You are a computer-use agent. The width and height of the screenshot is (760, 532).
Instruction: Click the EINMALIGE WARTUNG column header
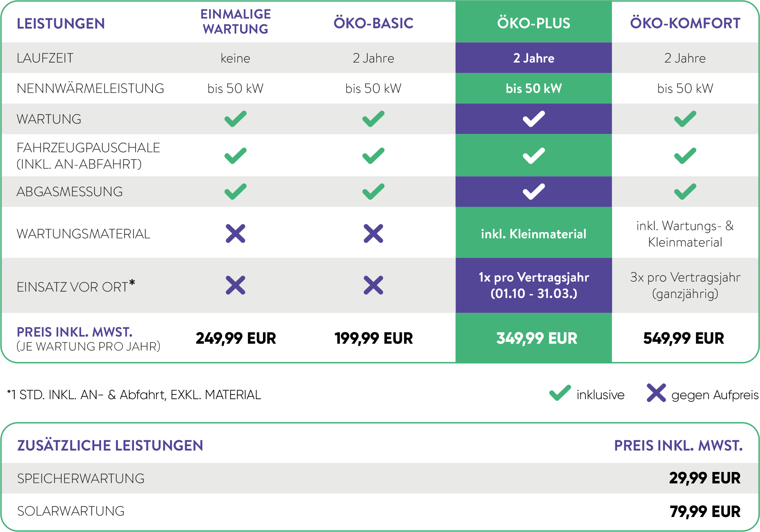pyautogui.click(x=235, y=21)
